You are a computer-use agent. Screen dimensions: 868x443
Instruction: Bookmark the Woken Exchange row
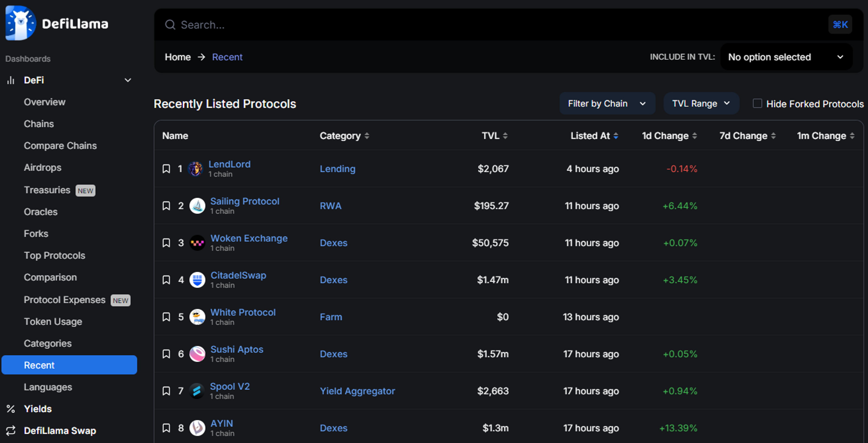tap(166, 243)
